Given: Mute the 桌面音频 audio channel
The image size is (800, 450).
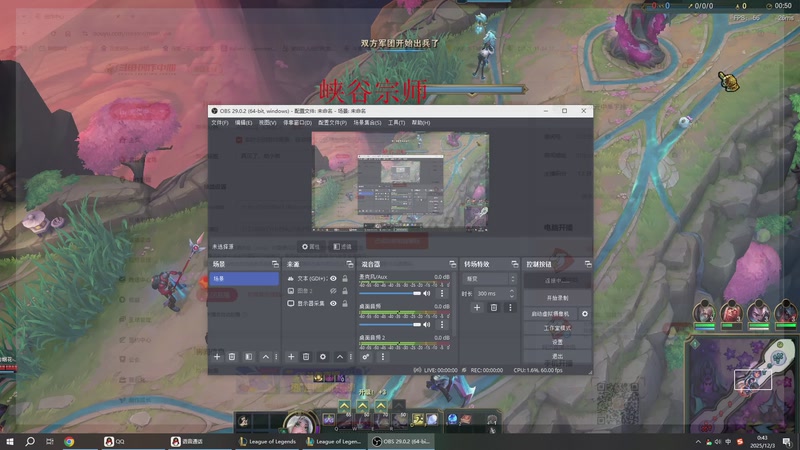Looking at the screenshot, I should pos(427,324).
